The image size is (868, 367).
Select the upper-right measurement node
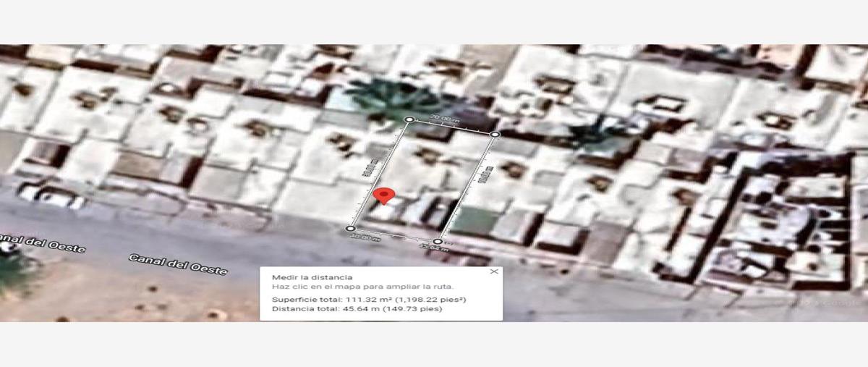(x=495, y=134)
